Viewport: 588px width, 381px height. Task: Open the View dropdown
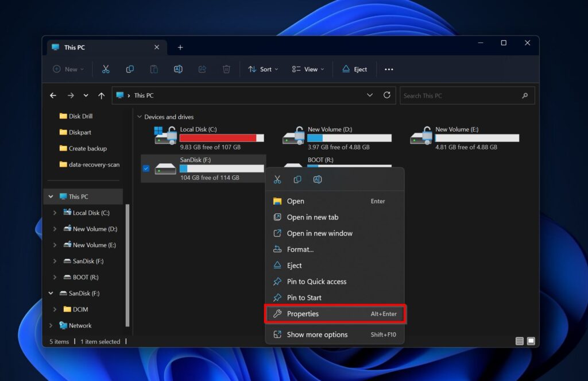(x=308, y=69)
